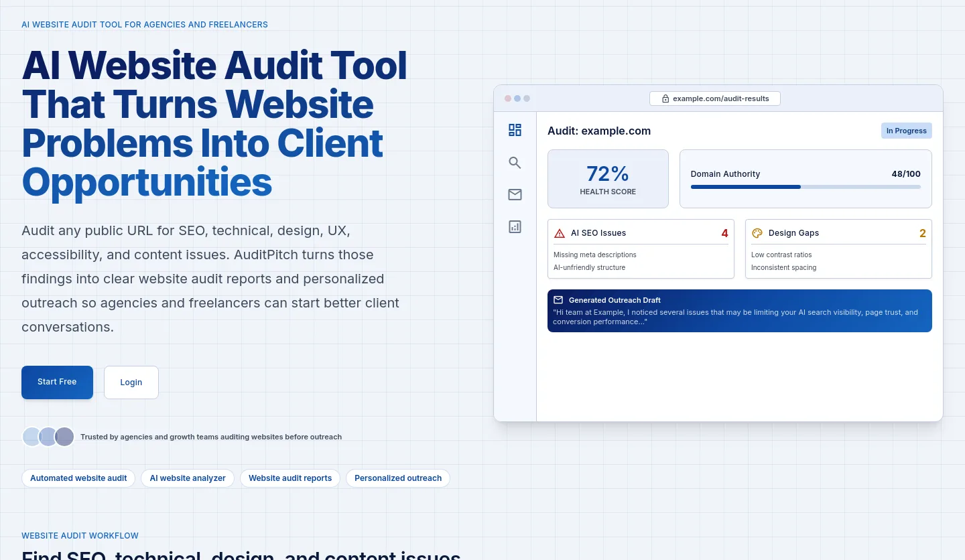Click the In Progress status badge
This screenshot has width=965, height=560.
(906, 131)
